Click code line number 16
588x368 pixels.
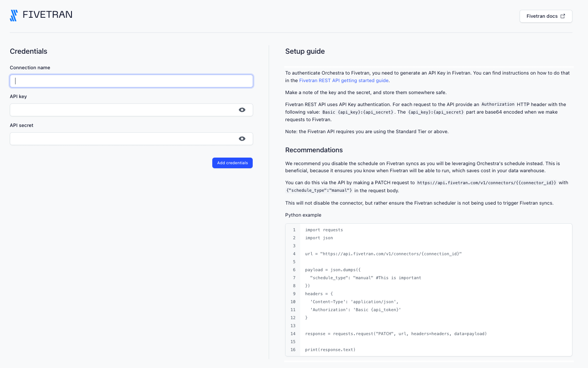pyautogui.click(x=293, y=350)
